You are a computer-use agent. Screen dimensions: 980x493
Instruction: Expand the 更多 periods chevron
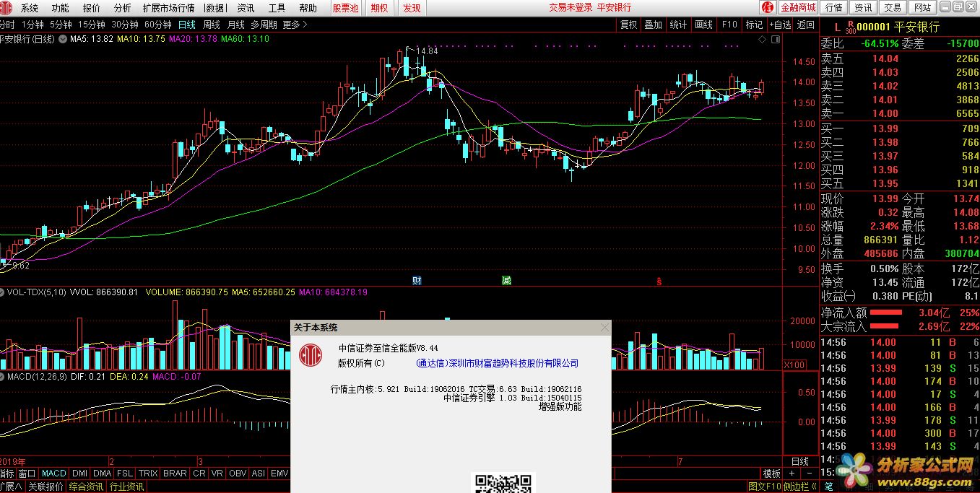[x=295, y=25]
